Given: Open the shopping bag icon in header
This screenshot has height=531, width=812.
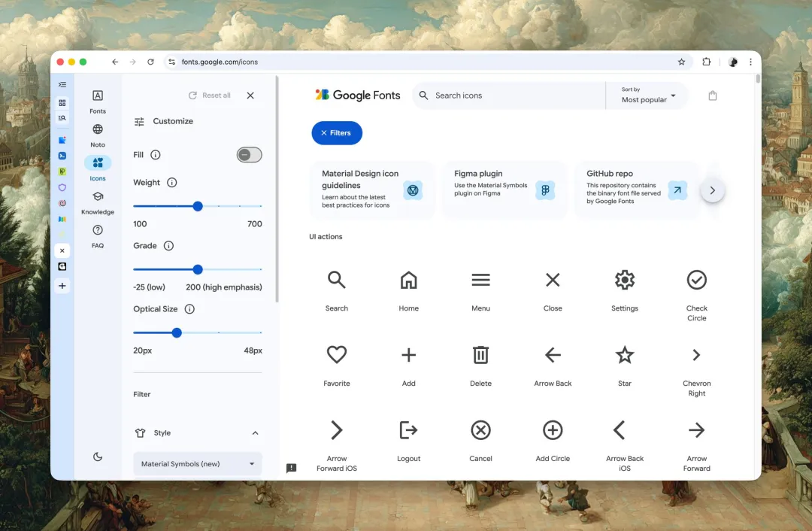Looking at the screenshot, I should [x=712, y=96].
